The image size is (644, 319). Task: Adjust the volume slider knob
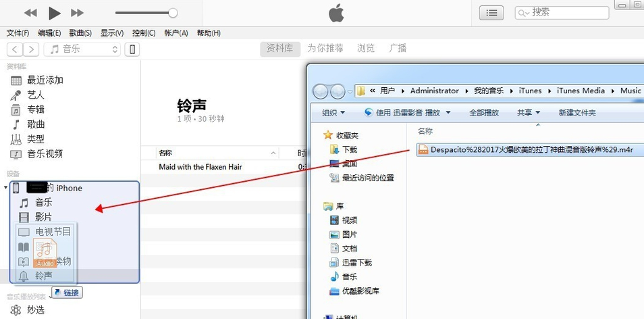pyautogui.click(x=173, y=13)
